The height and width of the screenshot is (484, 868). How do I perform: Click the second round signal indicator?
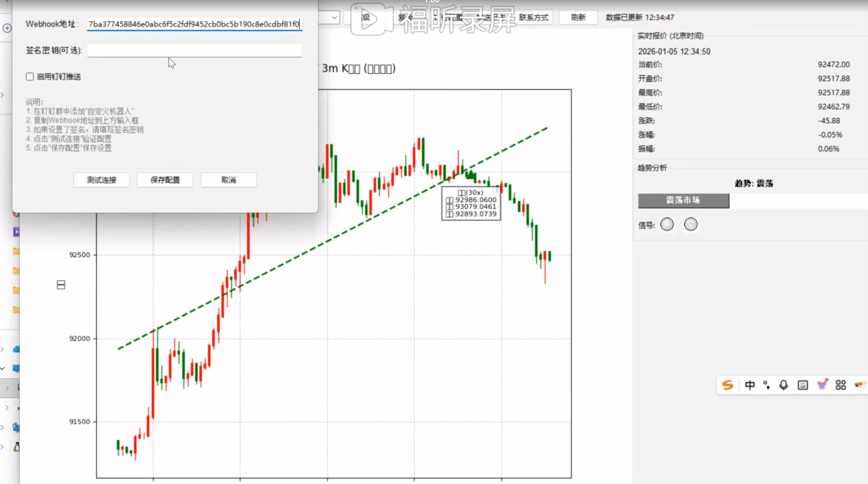click(690, 224)
